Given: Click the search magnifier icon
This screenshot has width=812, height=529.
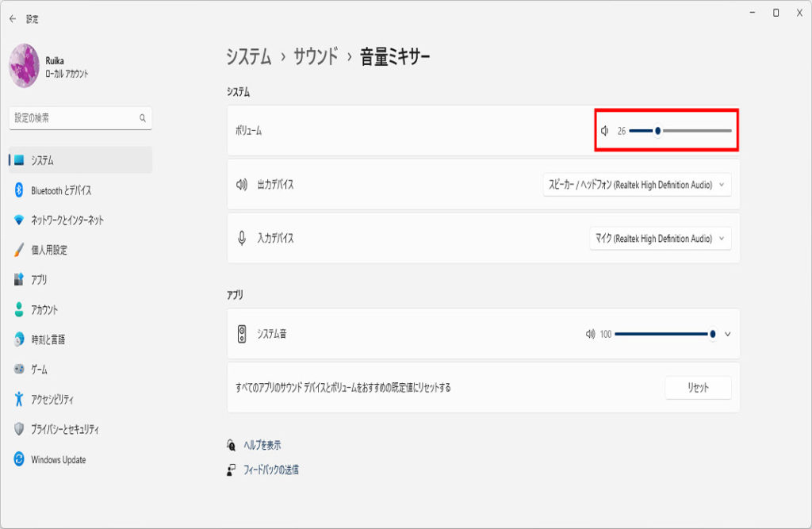Looking at the screenshot, I should click(x=143, y=118).
